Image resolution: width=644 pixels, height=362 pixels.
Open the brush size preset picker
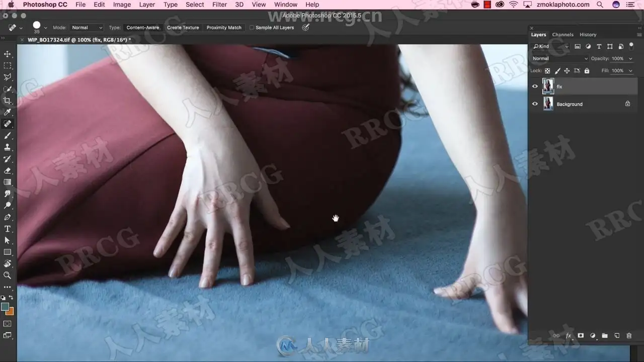(45, 28)
